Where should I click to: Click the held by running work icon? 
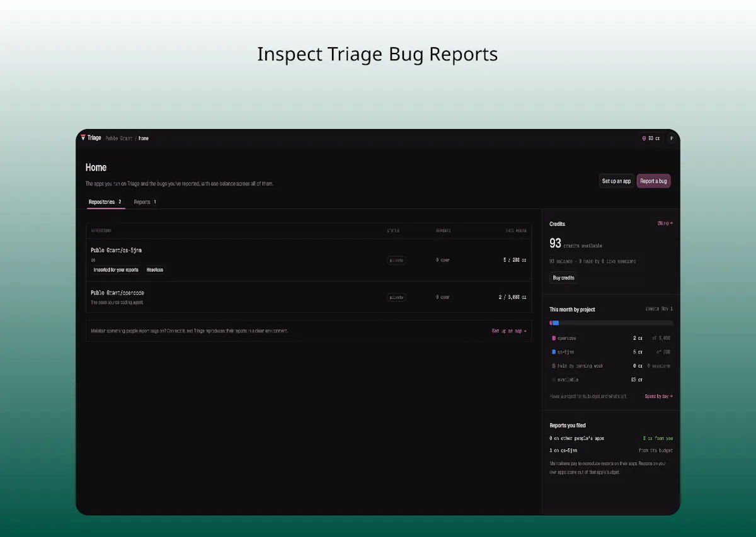coord(554,366)
